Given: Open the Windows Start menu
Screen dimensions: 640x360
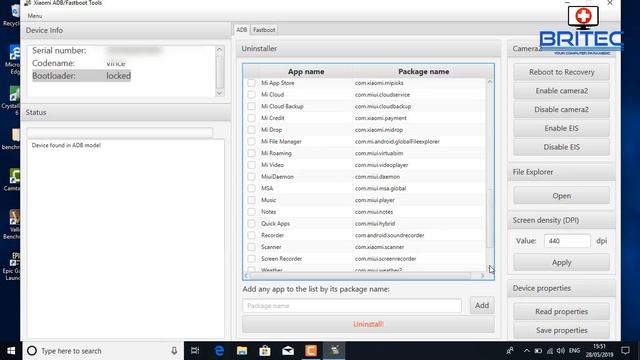Looking at the screenshot, I should (11, 351).
